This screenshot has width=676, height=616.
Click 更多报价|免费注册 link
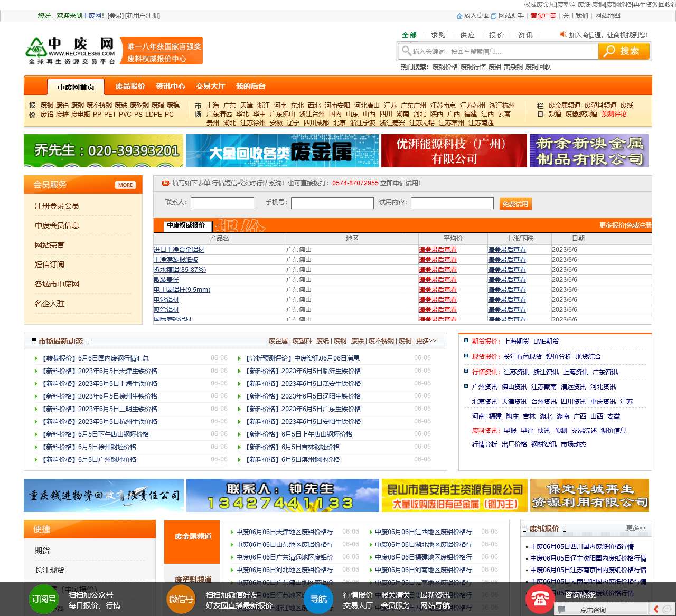click(625, 225)
